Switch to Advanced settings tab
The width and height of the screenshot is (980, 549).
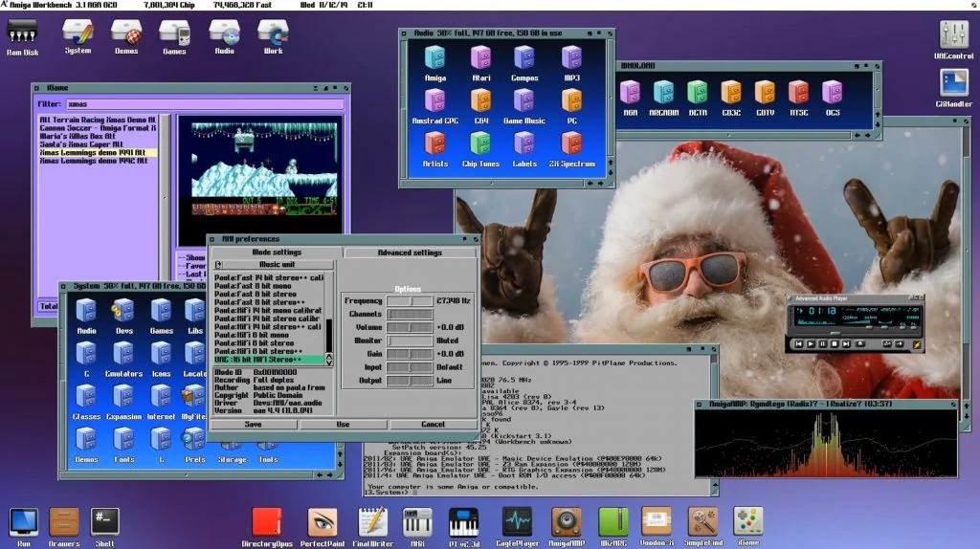point(410,253)
